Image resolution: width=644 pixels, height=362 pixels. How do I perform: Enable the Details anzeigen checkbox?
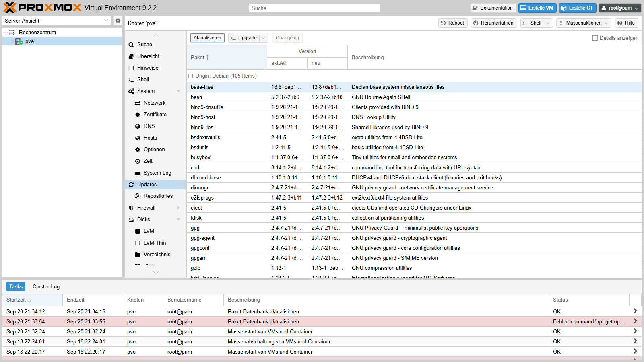pos(595,38)
